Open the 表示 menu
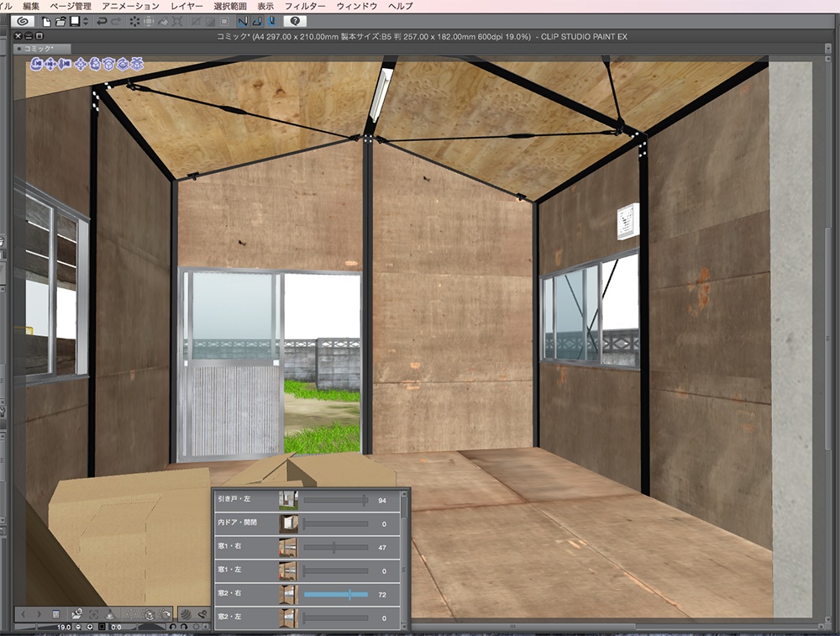This screenshot has height=636, width=840. coord(265,6)
